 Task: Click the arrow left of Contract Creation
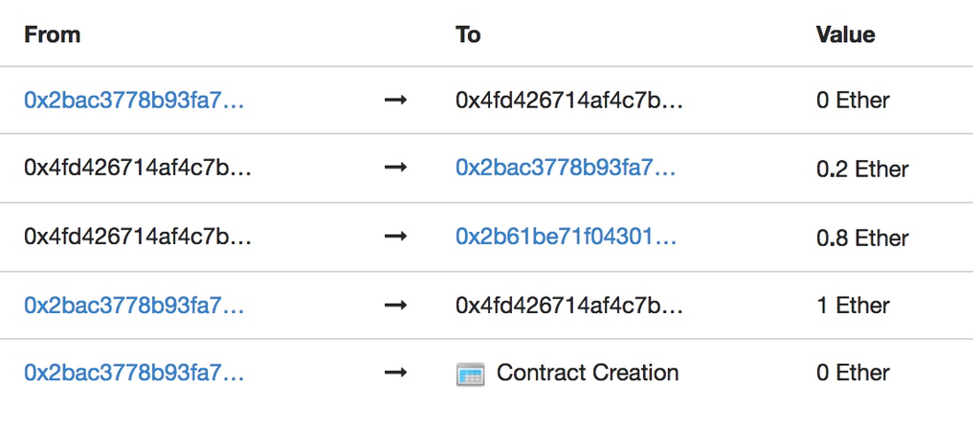click(395, 373)
